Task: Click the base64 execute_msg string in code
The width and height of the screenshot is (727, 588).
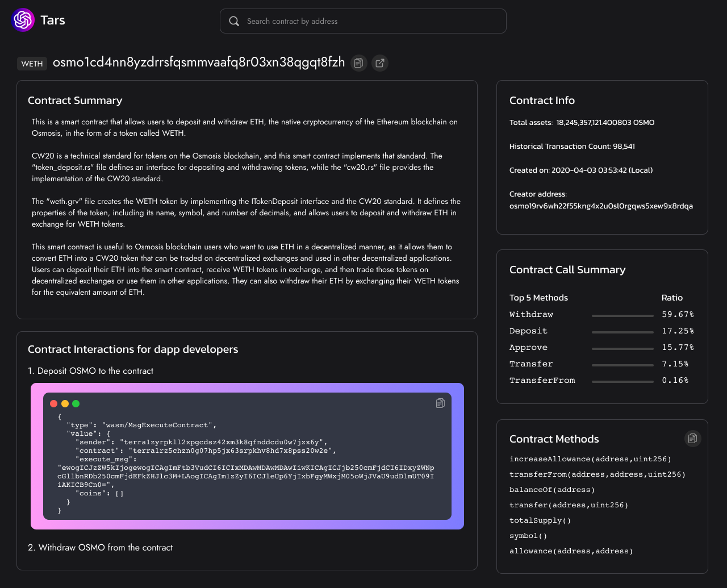Action: 246,476
